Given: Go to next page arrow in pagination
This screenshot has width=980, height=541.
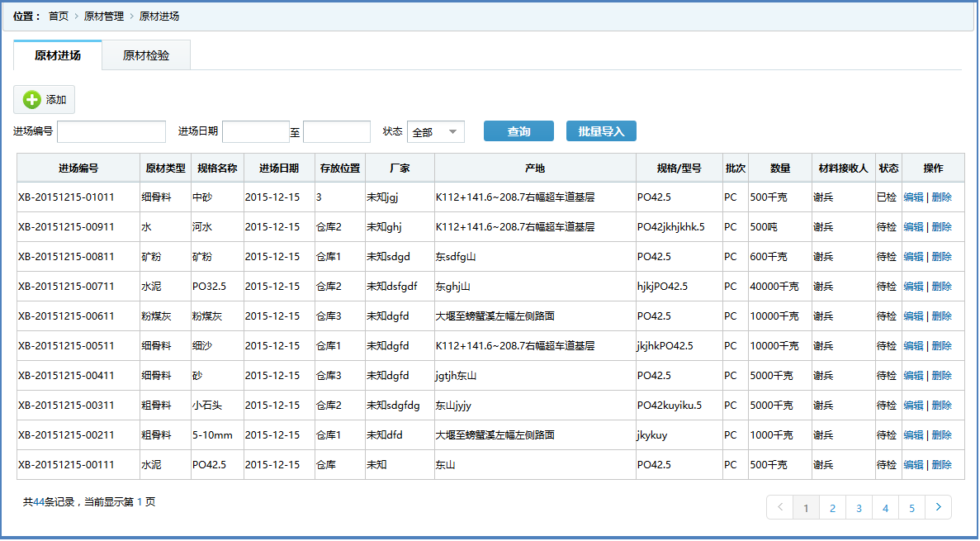Looking at the screenshot, I should 938,507.
